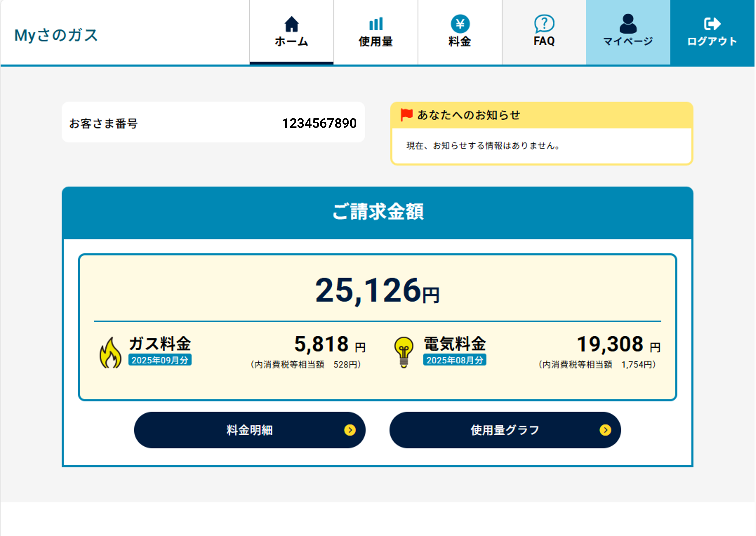Click the customer number 1234567890
756x536 pixels.
[x=319, y=123]
